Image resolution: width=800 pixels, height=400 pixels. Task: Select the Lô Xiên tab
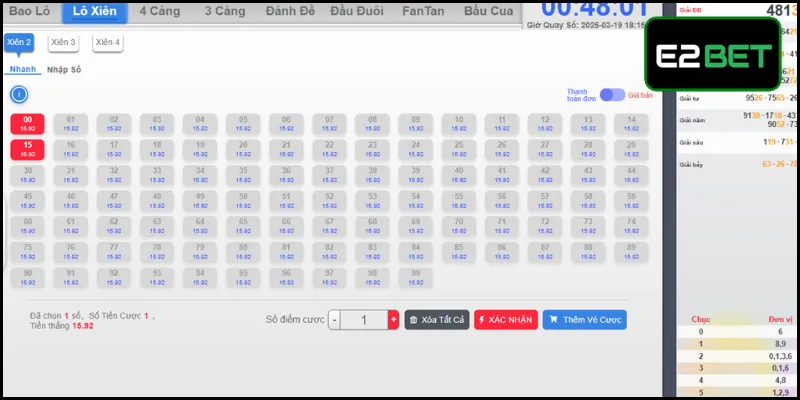click(94, 11)
